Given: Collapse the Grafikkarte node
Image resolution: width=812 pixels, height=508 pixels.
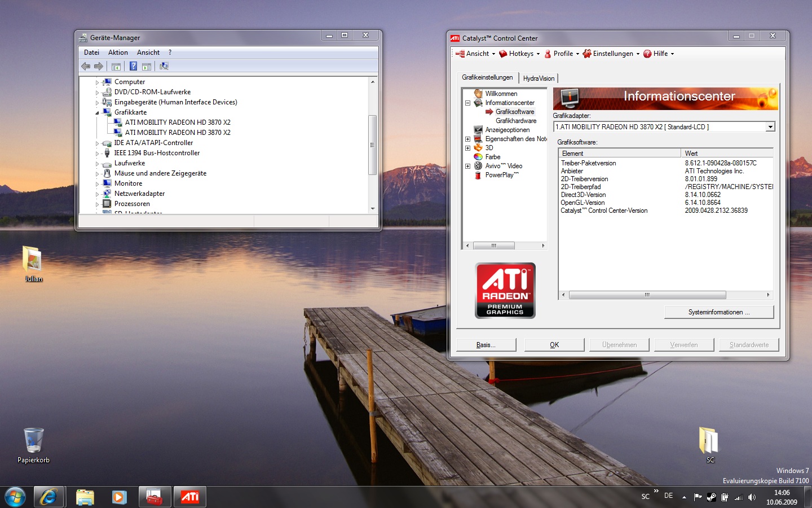Looking at the screenshot, I should [97, 113].
